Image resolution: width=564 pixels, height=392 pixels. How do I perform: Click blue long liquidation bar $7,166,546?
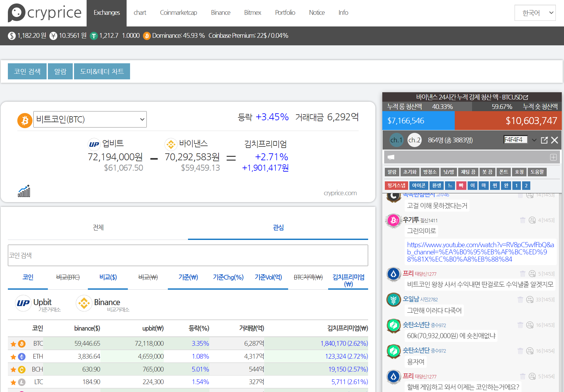[418, 121]
